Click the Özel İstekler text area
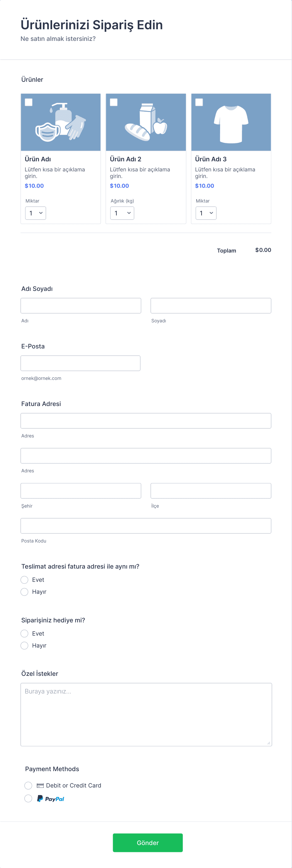This screenshot has height=868, width=292. pos(146,715)
